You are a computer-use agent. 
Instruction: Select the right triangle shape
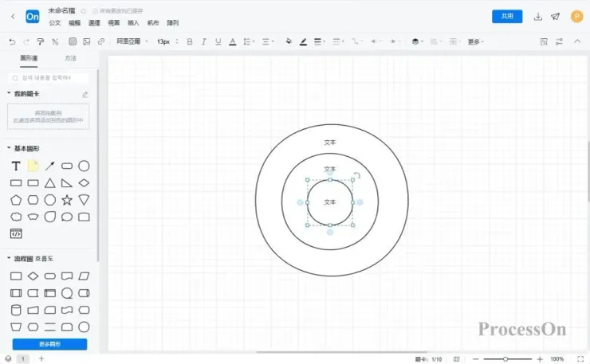tap(67, 183)
